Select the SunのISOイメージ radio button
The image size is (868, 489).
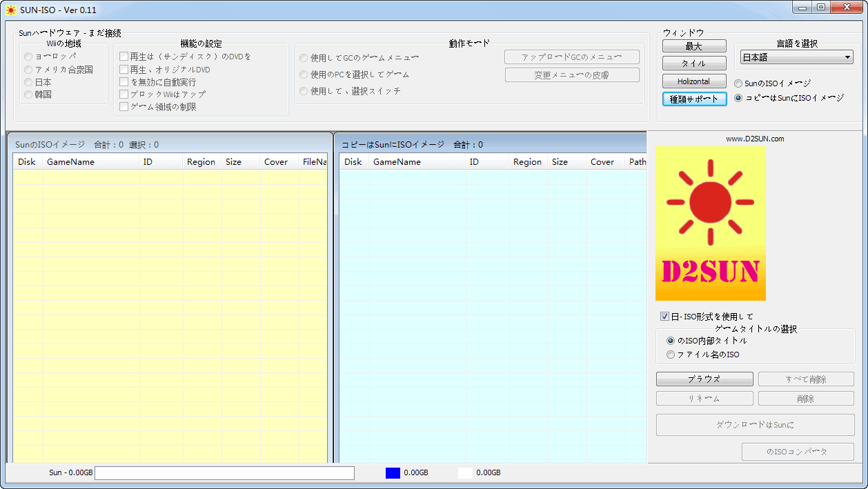click(x=738, y=83)
